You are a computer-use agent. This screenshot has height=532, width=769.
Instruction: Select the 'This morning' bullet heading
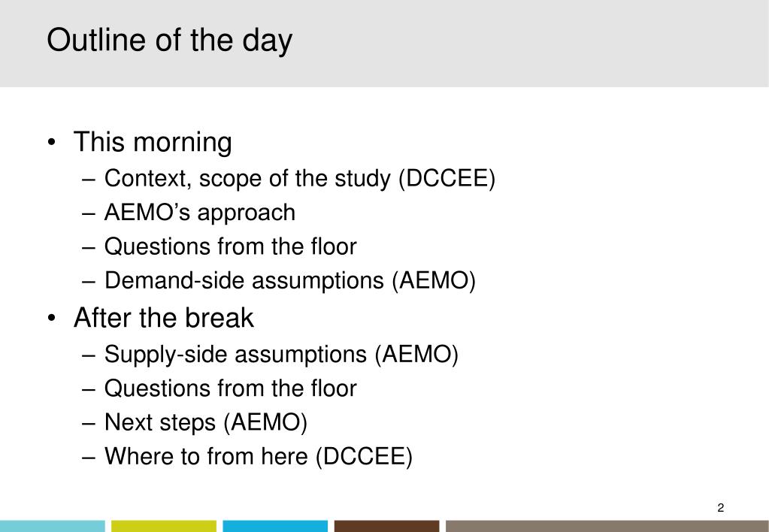tap(153, 142)
